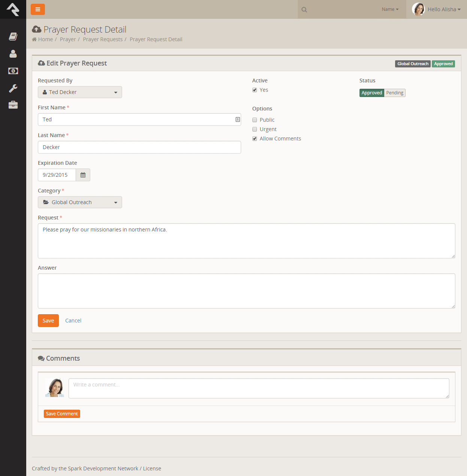Click the search magnifier icon
The image size is (467, 476).
tap(304, 10)
